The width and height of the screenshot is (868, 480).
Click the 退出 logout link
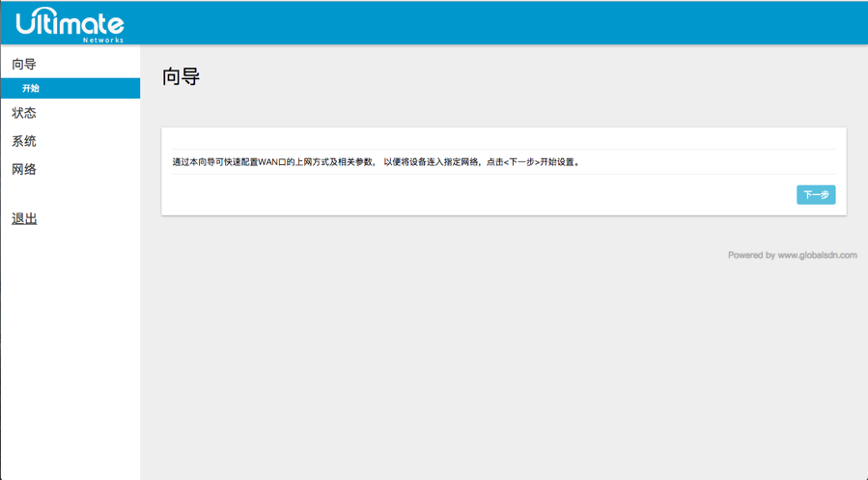pyautogui.click(x=24, y=219)
